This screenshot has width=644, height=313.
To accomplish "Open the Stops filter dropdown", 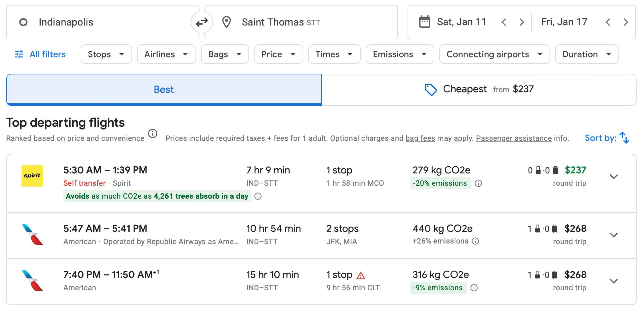I will point(106,54).
